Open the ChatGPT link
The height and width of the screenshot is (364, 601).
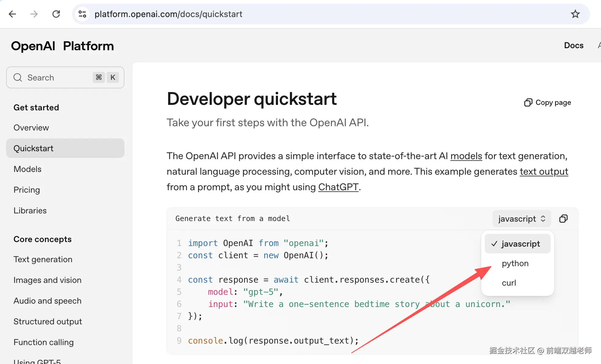tap(338, 187)
